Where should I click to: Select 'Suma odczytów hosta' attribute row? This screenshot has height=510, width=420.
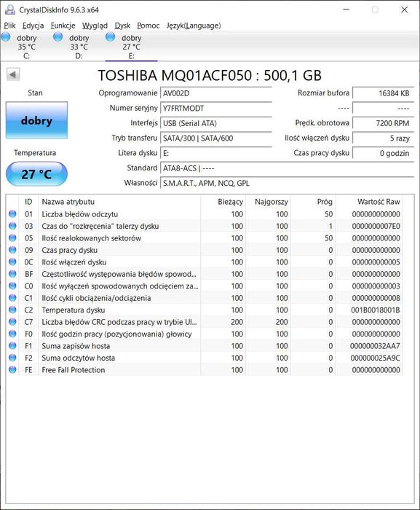[205, 358]
